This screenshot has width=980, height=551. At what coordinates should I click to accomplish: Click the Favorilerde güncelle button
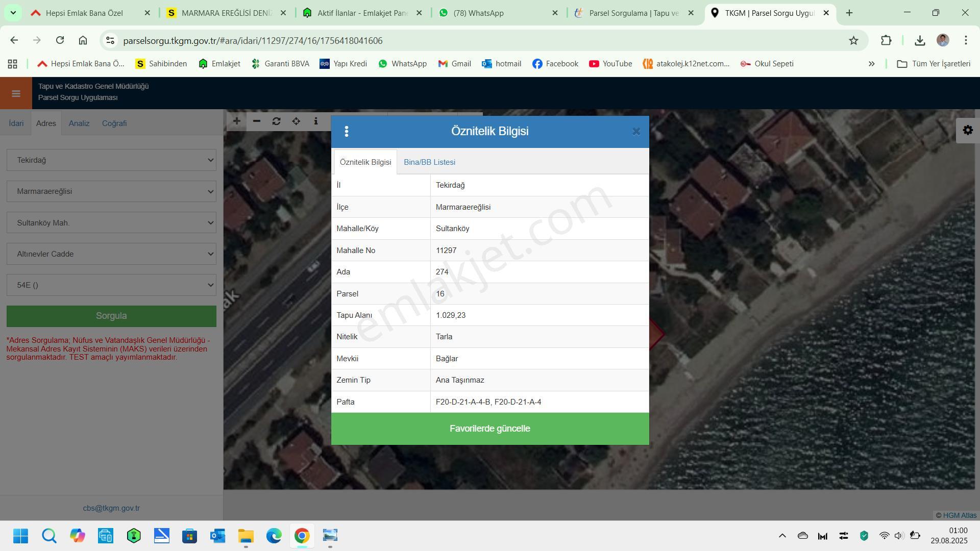(x=490, y=429)
